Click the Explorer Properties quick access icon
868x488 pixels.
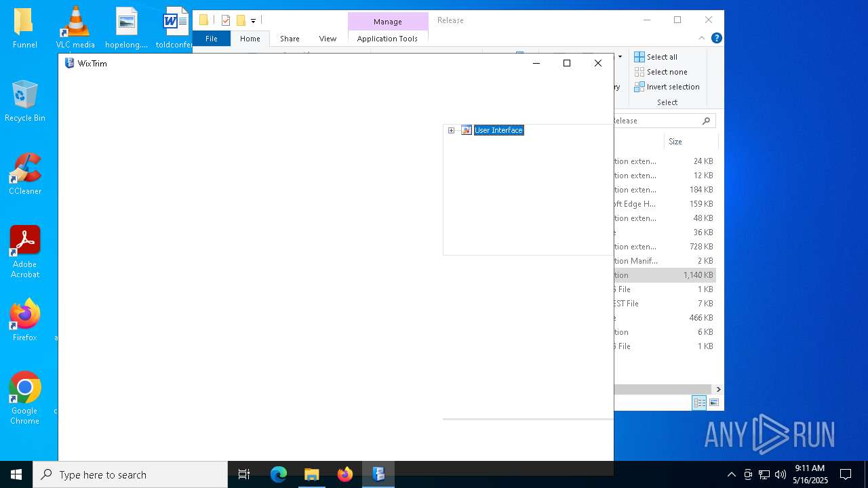(226, 20)
